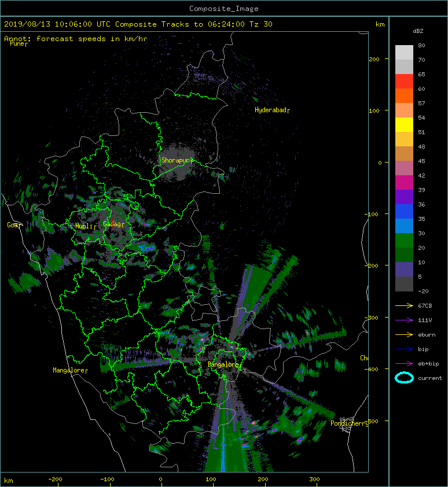Click the '-300' tick on right vertical axis
Viewport: 448px width, 487px height.
click(372, 318)
